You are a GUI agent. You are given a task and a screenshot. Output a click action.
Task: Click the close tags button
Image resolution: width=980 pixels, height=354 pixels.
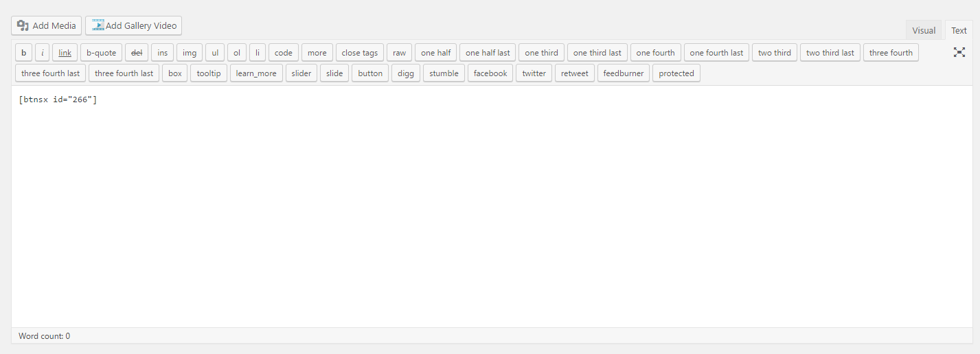[359, 53]
